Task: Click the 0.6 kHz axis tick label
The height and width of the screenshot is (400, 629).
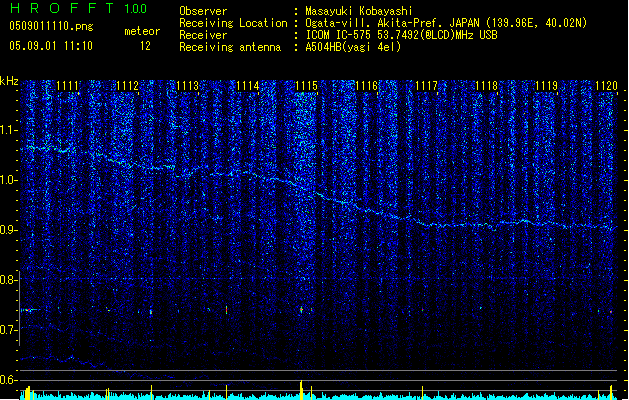Action: [x=9, y=380]
